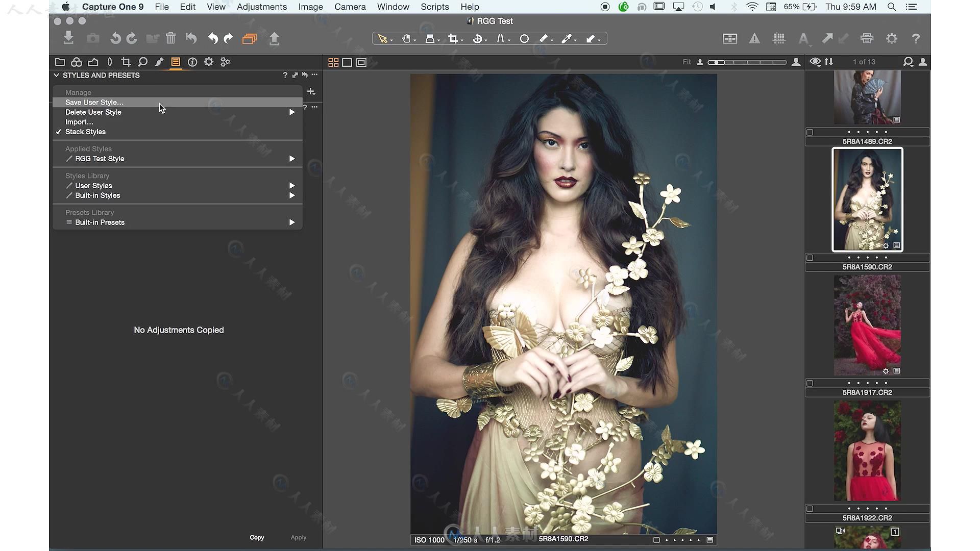Click the Apply button
Screen dimensions: 980x551
point(299,537)
